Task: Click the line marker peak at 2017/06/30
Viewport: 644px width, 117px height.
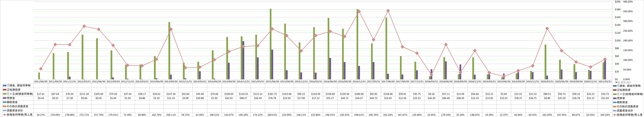Action: click(388, 11)
